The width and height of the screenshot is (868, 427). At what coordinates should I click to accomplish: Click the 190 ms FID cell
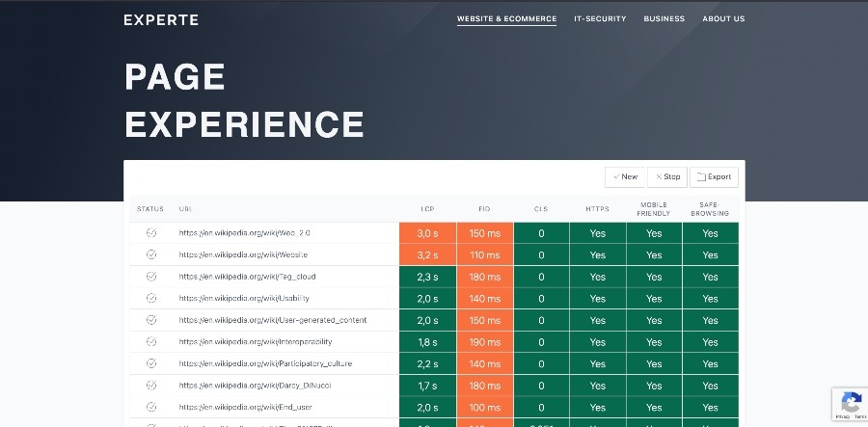pyautogui.click(x=485, y=342)
